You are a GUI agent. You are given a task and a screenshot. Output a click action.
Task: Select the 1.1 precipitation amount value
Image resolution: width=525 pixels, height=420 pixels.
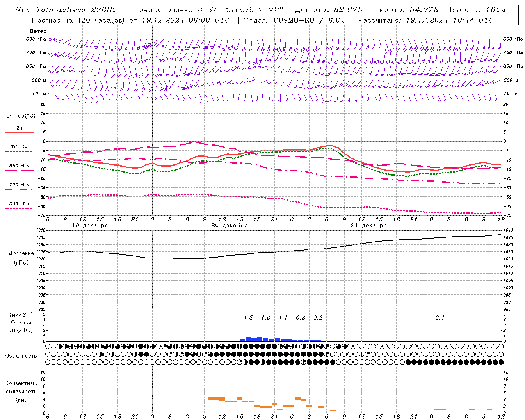coord(283,318)
